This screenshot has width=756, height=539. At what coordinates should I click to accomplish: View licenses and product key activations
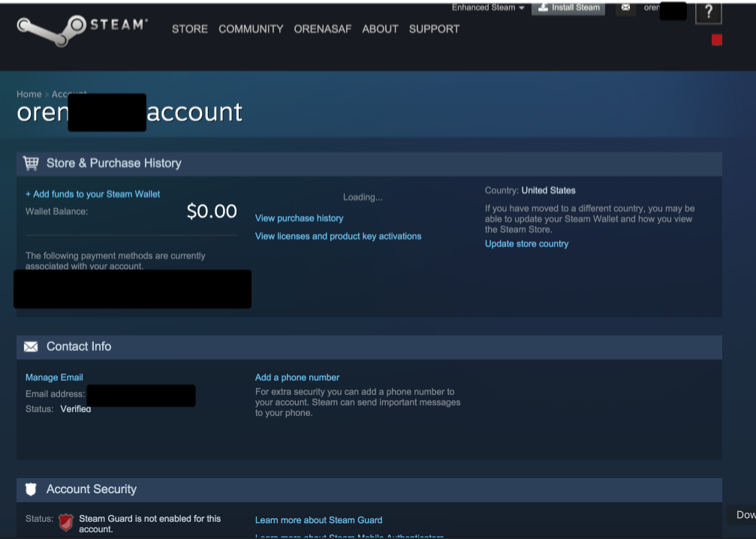pos(338,236)
